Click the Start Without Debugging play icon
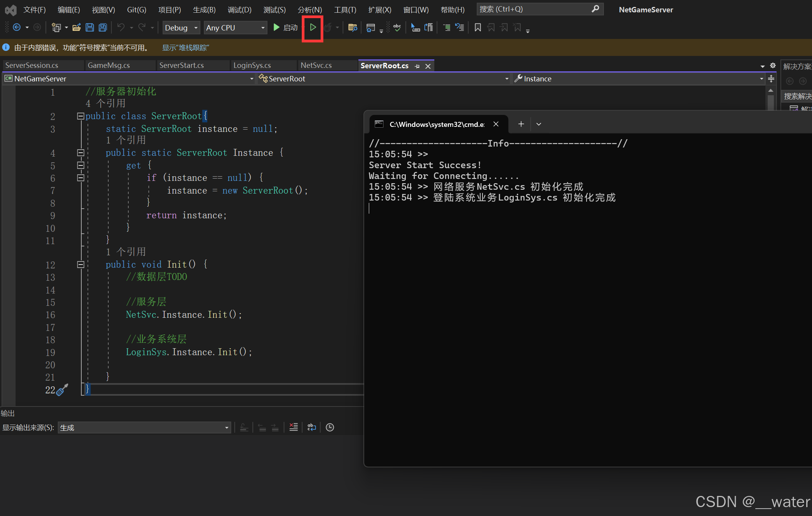The width and height of the screenshot is (812, 516). (x=313, y=27)
